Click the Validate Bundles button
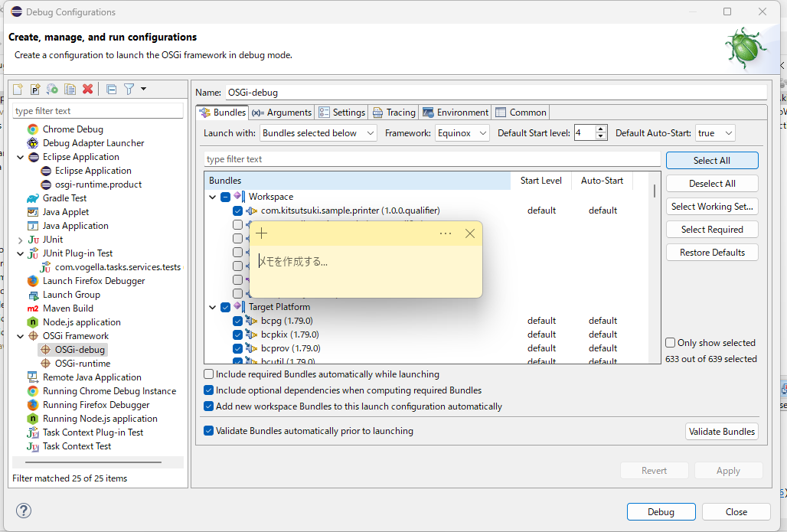The image size is (787, 532). 721,432
